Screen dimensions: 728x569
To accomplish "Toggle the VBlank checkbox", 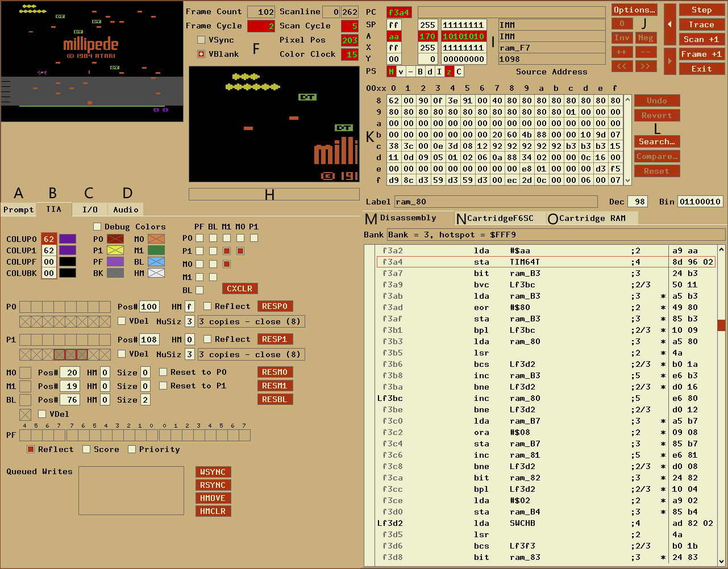I will coord(201,54).
